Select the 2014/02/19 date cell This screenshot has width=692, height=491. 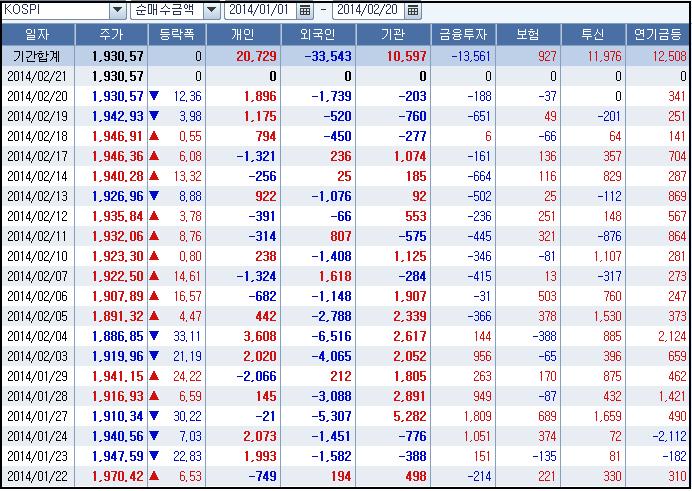38,116
